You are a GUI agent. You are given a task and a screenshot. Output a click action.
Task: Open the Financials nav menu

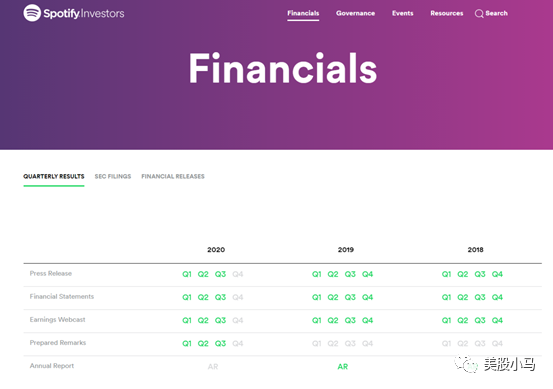(x=303, y=13)
